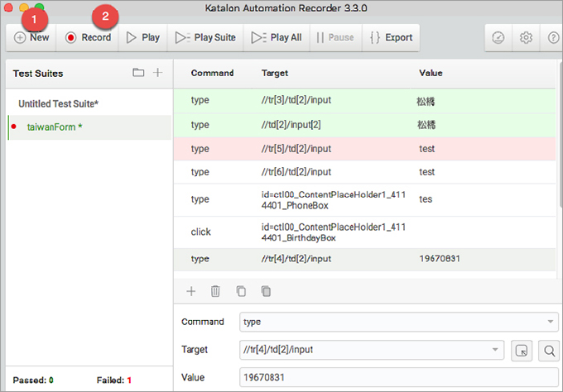Open the speed gauge icon

(x=498, y=37)
